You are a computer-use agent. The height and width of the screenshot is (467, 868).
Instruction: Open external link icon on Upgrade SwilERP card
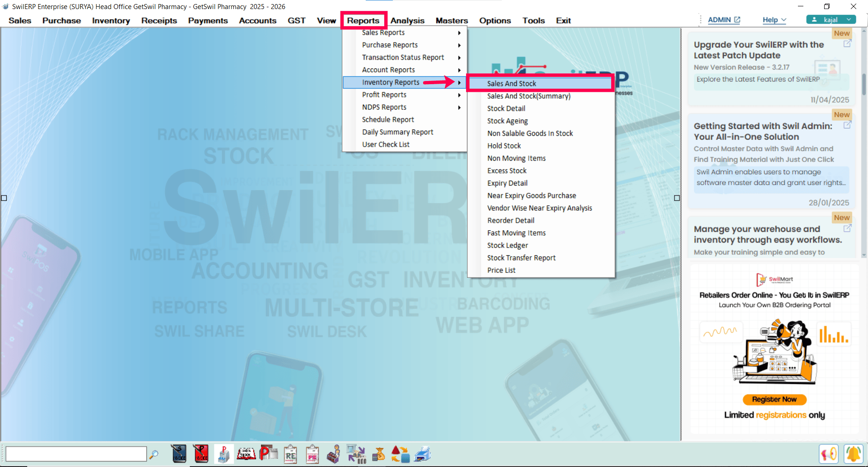tap(847, 43)
